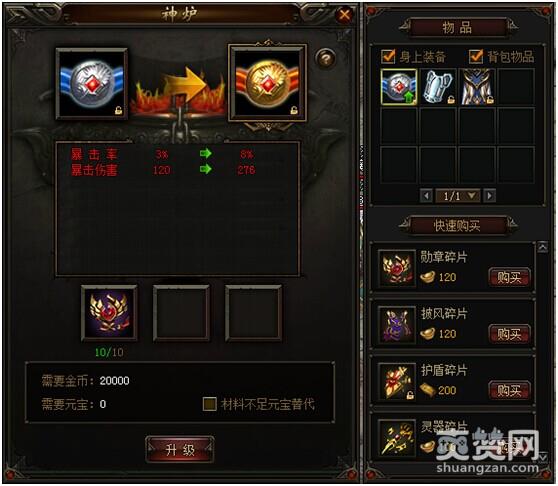Go to next inventory page arrow
Image resolution: width=558 pixels, height=486 pixels.
pyautogui.click(x=490, y=196)
